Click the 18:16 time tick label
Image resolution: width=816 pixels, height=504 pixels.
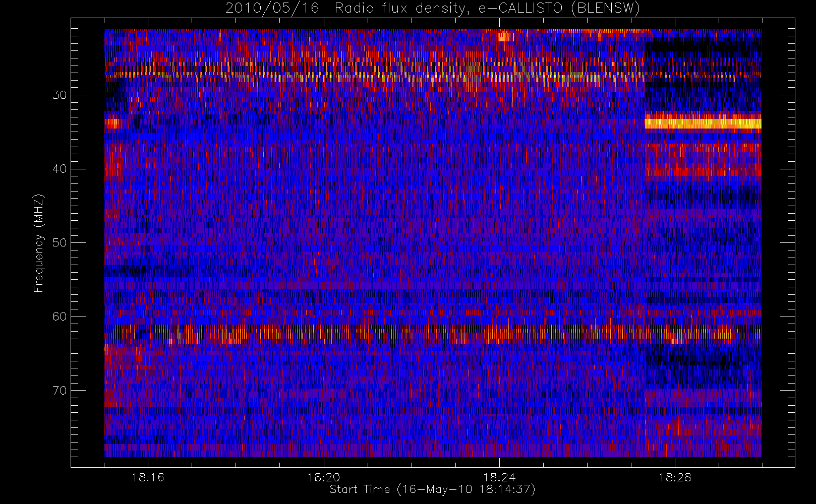coord(148,477)
